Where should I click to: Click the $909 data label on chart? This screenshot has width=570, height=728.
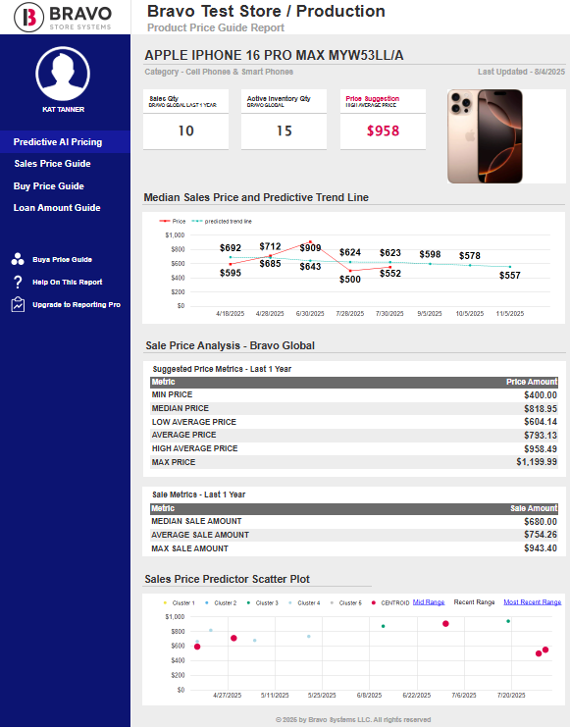(x=310, y=248)
